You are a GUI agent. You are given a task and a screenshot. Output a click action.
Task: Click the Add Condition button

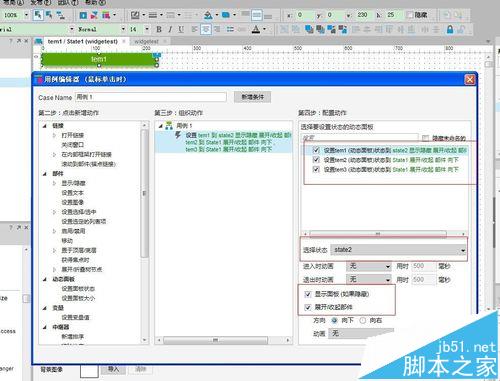pyautogui.click(x=252, y=97)
